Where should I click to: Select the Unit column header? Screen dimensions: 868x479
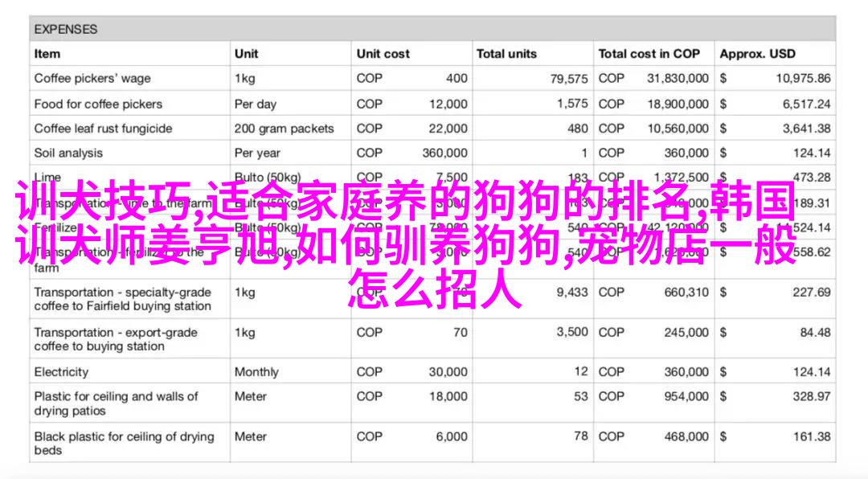[x=246, y=54]
